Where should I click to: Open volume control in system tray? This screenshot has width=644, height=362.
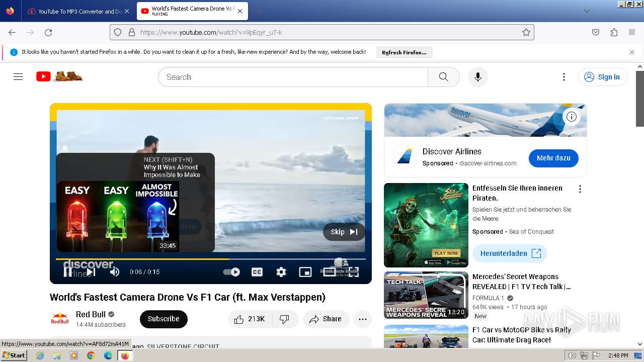point(572,355)
